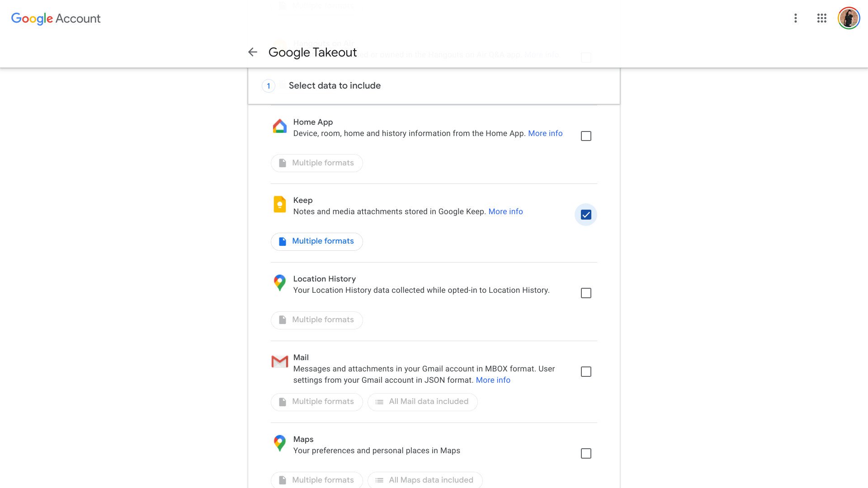Open the All Mail data included selector
Screen dimensions: 868x488
422,402
